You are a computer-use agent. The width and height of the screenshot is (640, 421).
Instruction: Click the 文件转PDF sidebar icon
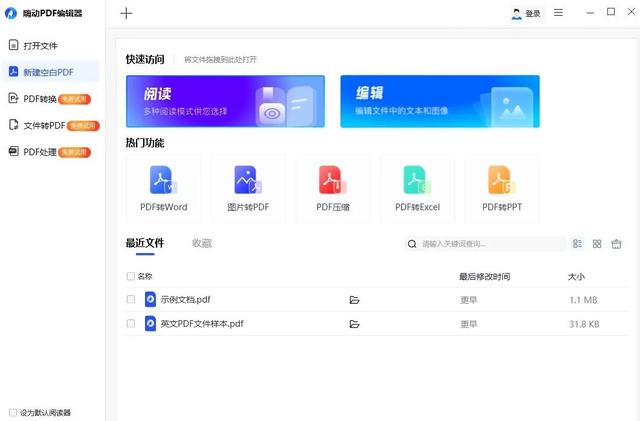click(x=13, y=125)
